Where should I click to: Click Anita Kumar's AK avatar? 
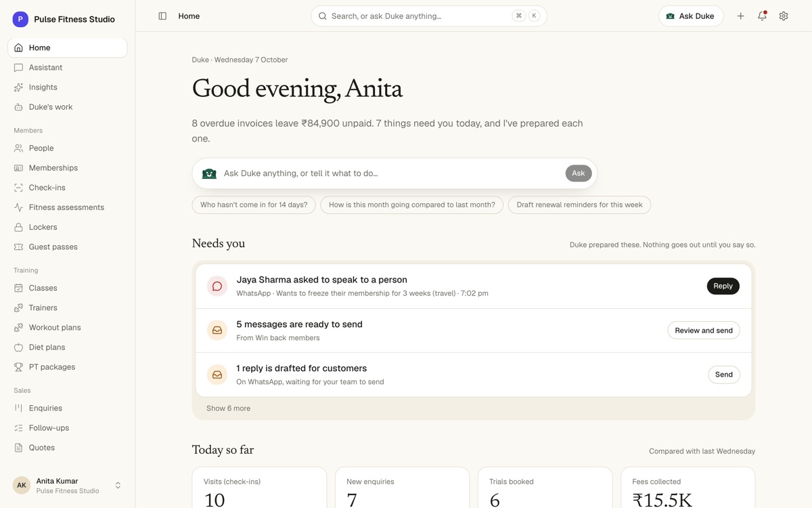(x=22, y=486)
